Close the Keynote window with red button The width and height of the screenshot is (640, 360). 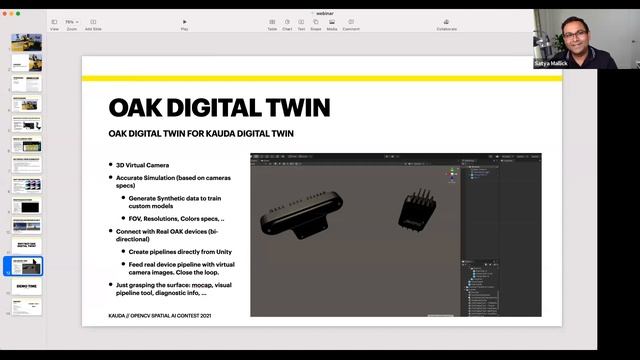(5, 13)
